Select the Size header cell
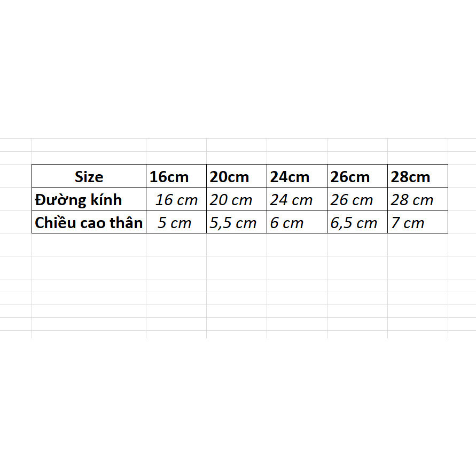 pos(89,176)
